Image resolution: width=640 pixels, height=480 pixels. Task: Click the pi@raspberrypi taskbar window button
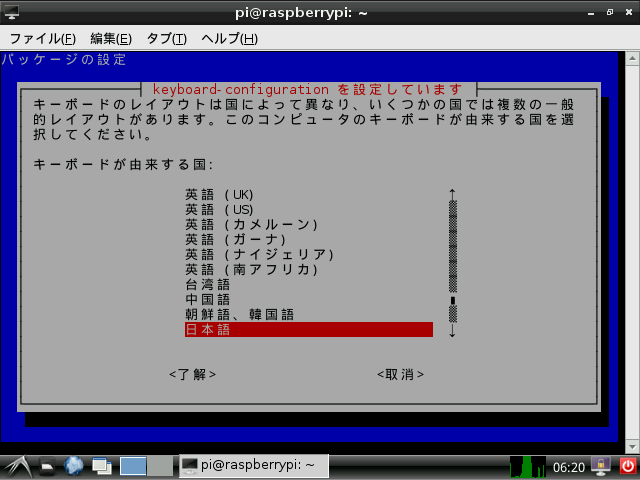point(254,466)
